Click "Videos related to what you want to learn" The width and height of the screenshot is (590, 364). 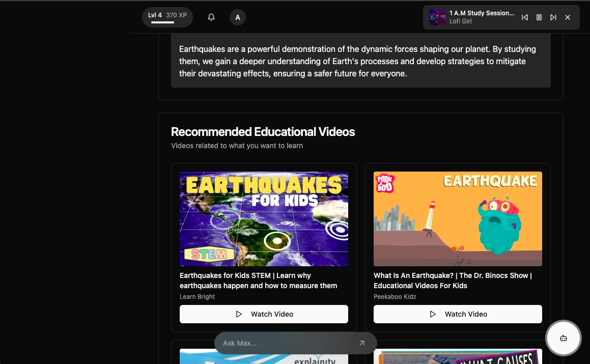pos(237,146)
